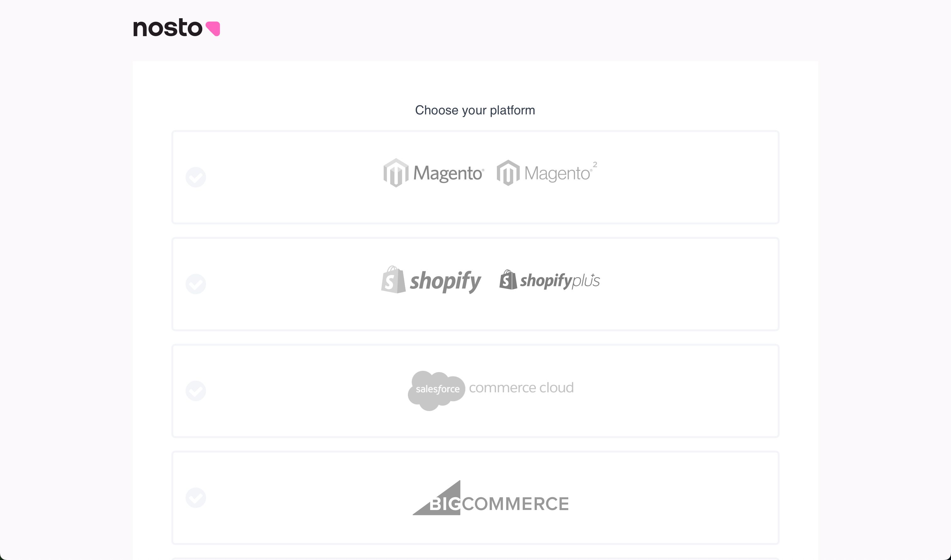Click the Nosto wordmark logo
The width and height of the screenshot is (951, 560).
pos(168,28)
